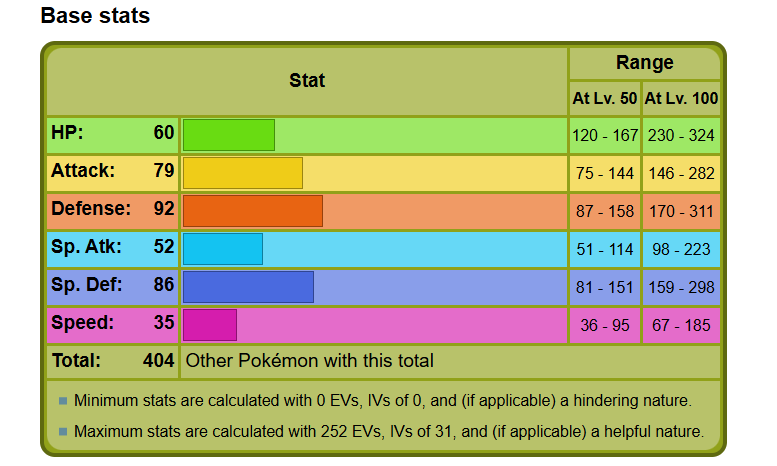
Task: Click the HP stat label
Action: (67, 133)
